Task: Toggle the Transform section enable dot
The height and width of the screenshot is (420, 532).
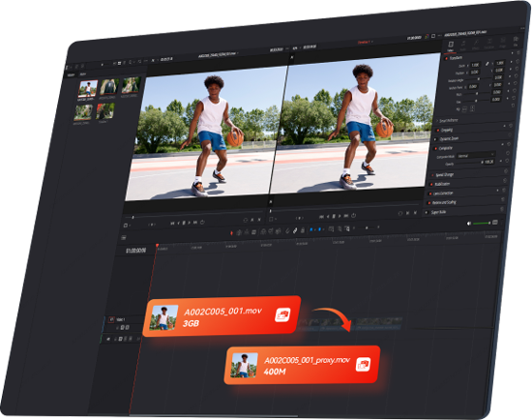Action: (447, 58)
